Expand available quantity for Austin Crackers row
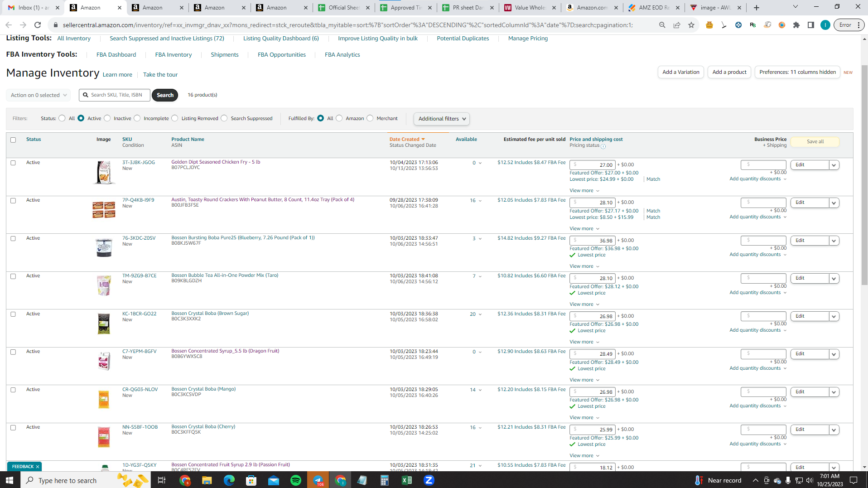Screen dimensions: 868x488 [480, 201]
